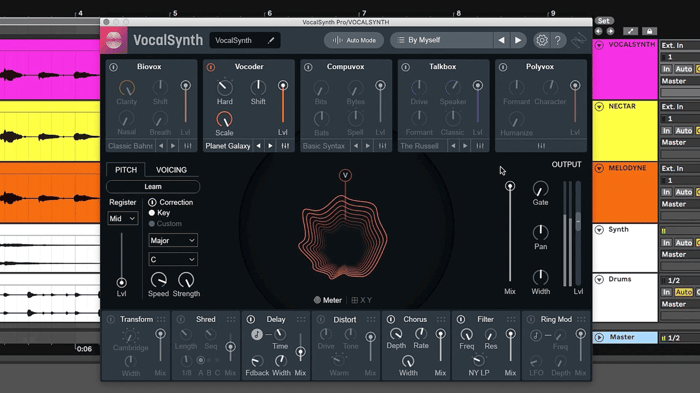Click the DAW Set button

tap(604, 21)
